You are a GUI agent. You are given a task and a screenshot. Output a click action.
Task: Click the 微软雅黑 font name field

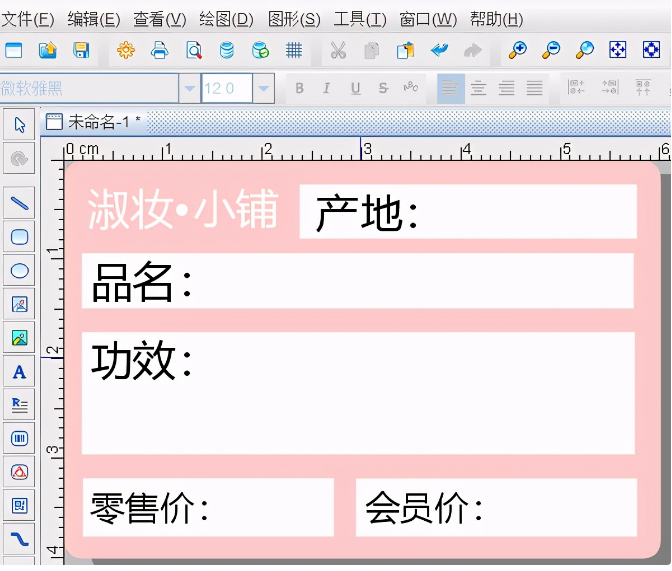click(x=89, y=88)
